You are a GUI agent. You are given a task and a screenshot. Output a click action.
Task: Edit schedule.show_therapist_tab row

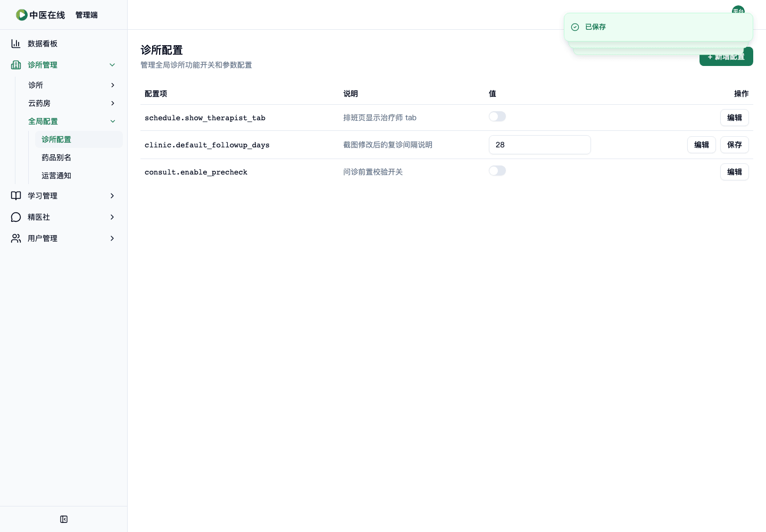[734, 118]
